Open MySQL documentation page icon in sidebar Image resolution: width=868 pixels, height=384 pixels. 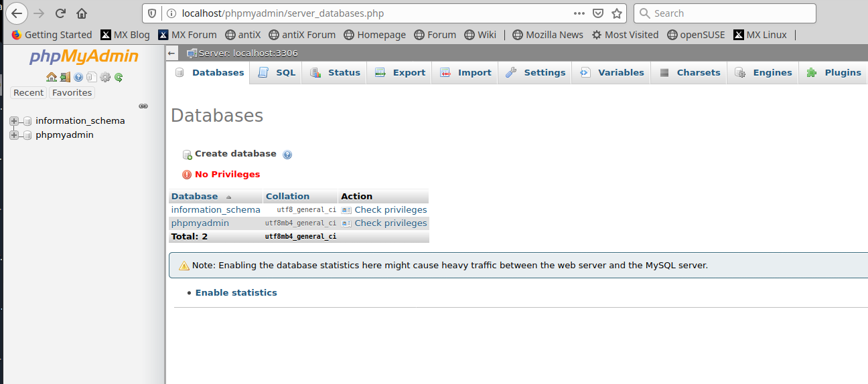tap(91, 77)
